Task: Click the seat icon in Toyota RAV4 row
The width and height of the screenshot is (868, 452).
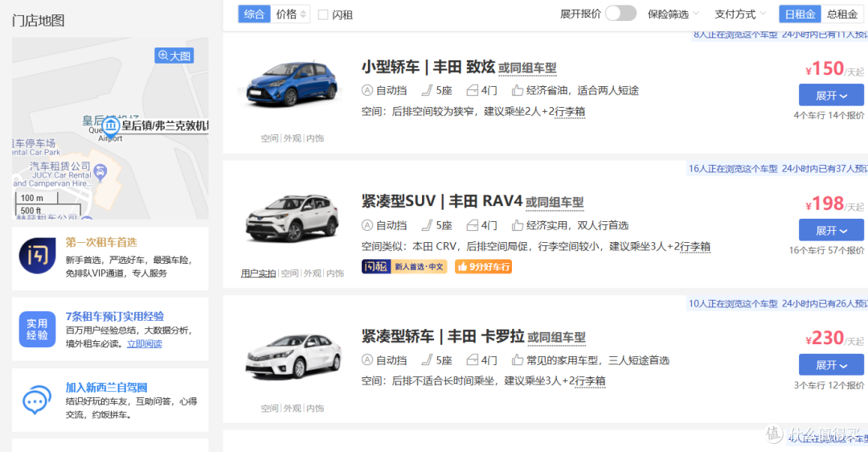Action: pos(427,225)
